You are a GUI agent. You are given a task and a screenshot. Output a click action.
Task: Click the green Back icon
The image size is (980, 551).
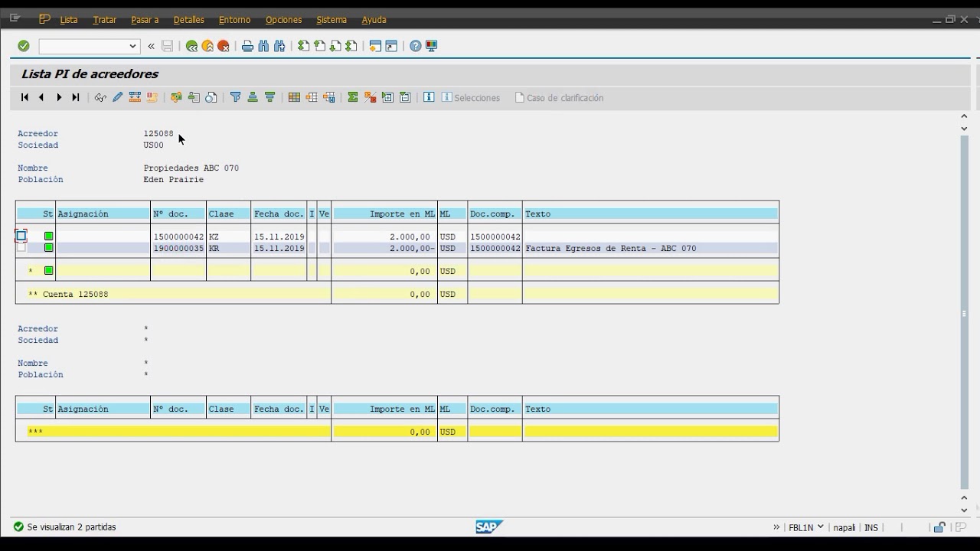coord(191,46)
